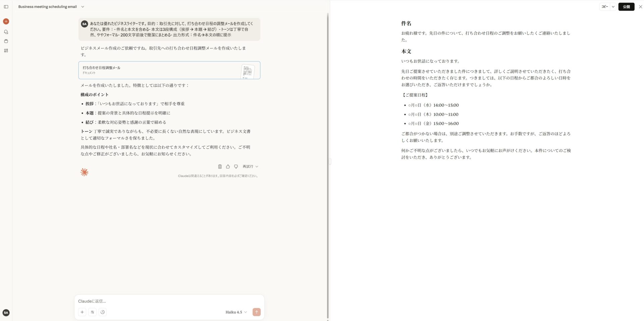The image size is (644, 321).
Task: Click the コピー button in artifact panel
Action: [x=604, y=7]
